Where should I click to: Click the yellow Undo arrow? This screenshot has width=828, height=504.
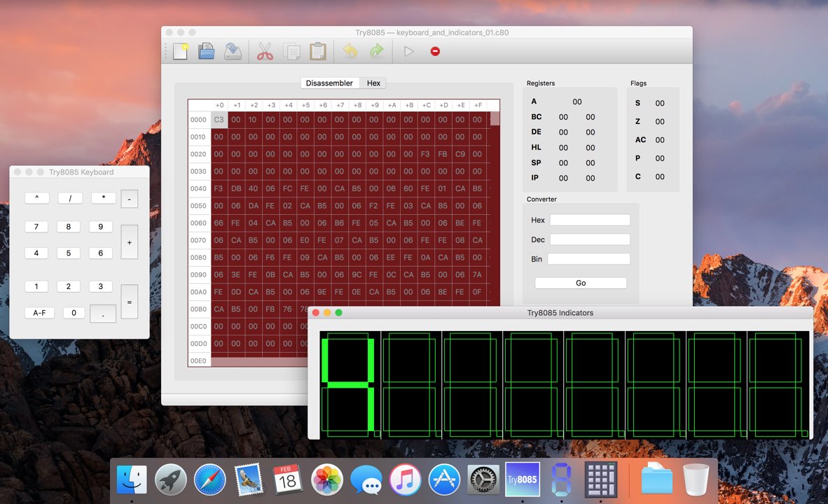[x=350, y=51]
